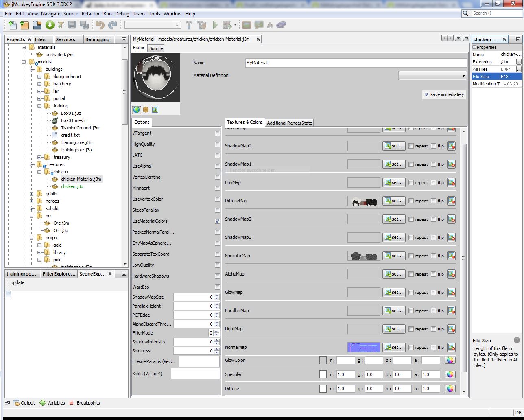The height and width of the screenshot is (420, 524).
Task: Remove the NormalMap texture with its delete icon
Action: tap(451, 347)
